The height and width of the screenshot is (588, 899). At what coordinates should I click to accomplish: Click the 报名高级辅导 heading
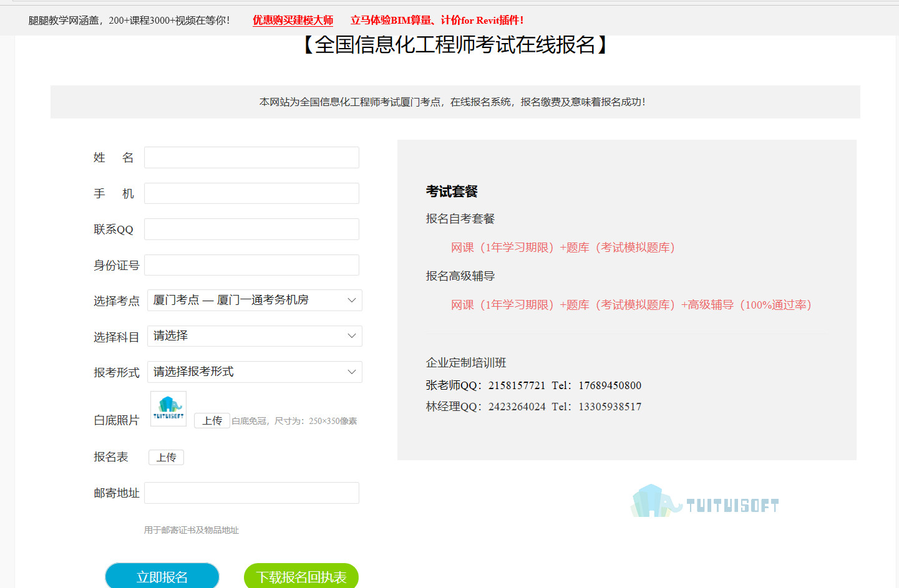460,276
